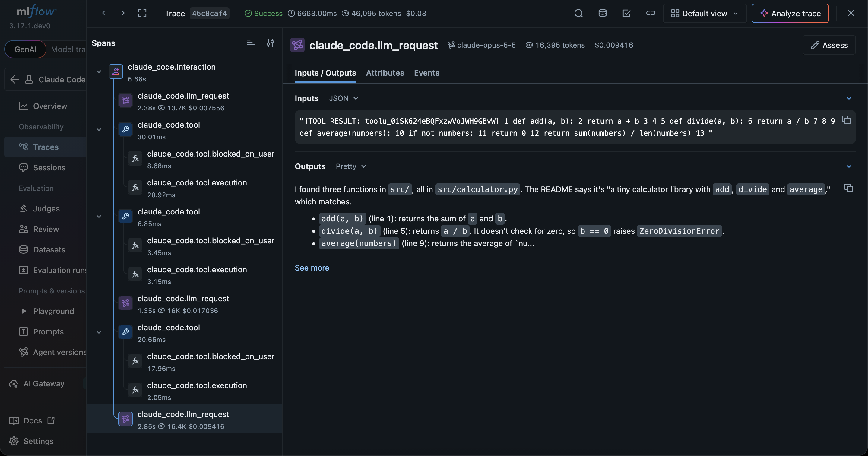This screenshot has height=456, width=868.
Task: Open the Default view dropdown
Action: pos(705,14)
